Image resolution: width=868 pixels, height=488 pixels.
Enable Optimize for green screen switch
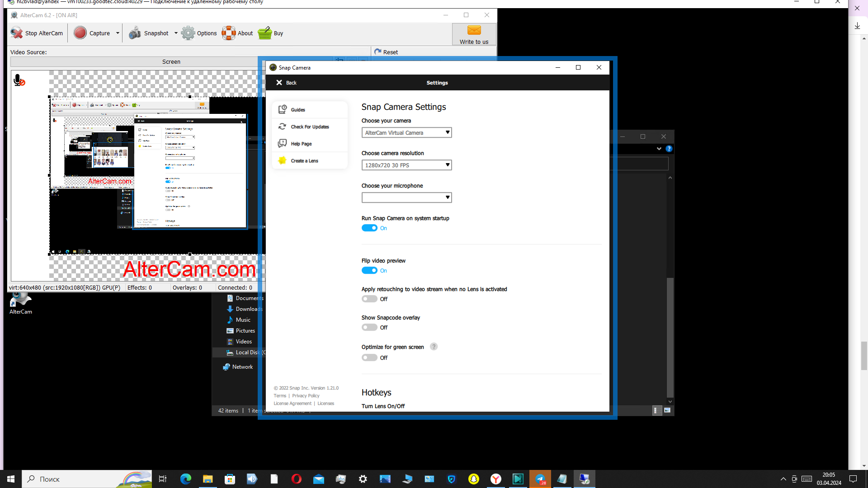tap(369, 358)
